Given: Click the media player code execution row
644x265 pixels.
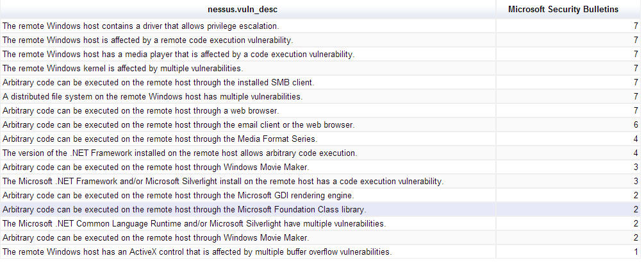Looking at the screenshot, I should pyautogui.click(x=320, y=54).
